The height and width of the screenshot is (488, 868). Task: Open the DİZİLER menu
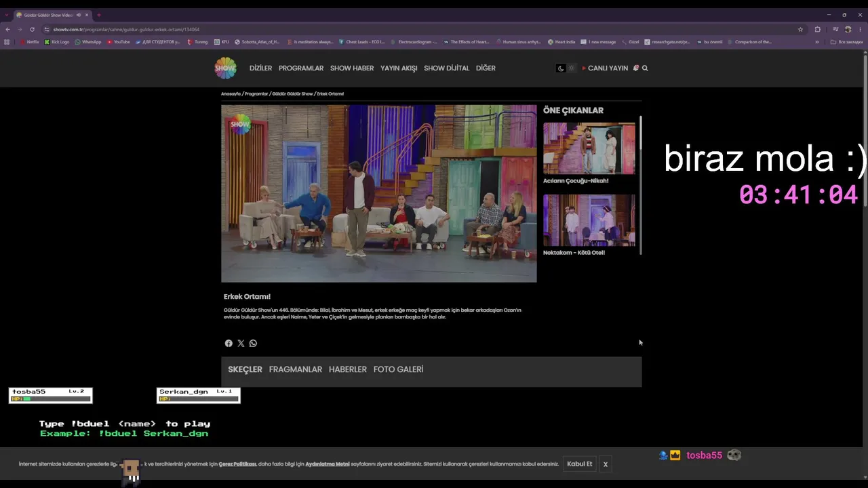(x=260, y=68)
